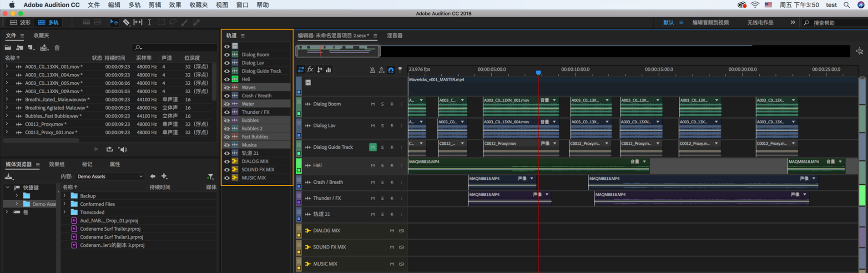Mute the Heli track
868x273 pixels.
373,166
